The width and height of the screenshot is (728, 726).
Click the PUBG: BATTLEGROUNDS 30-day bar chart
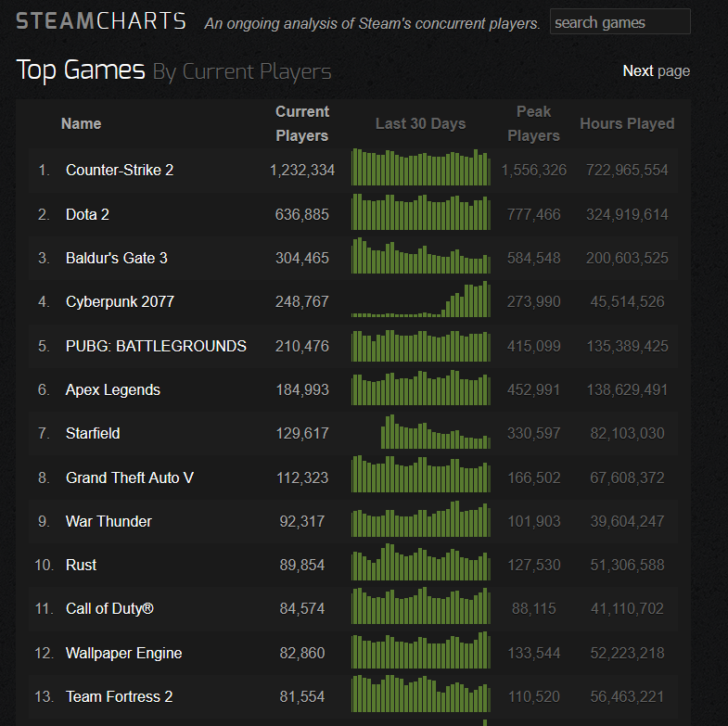[x=421, y=343]
